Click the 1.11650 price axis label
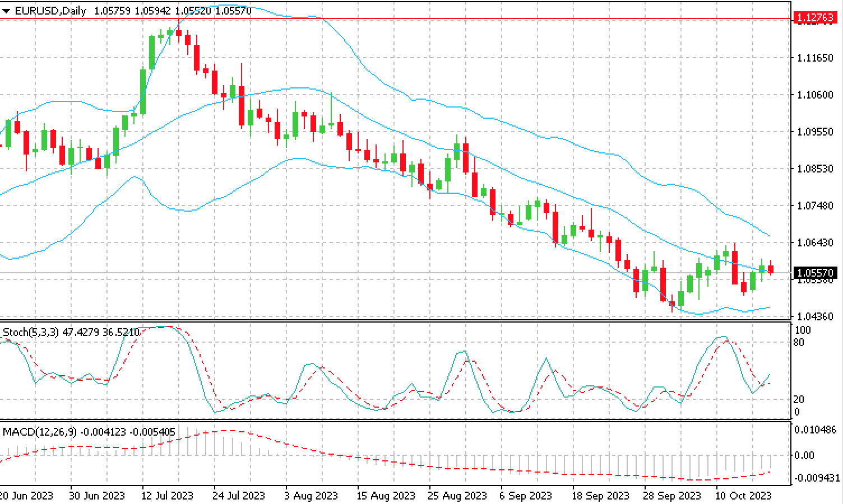Image resolution: width=843 pixels, height=504 pixels. (814, 58)
